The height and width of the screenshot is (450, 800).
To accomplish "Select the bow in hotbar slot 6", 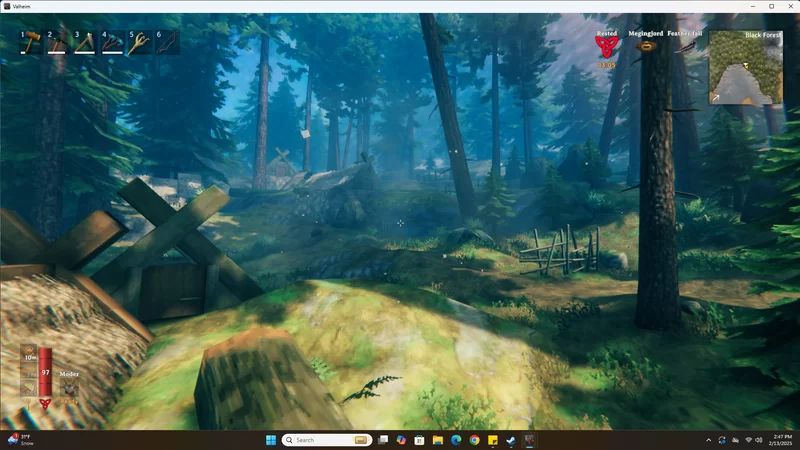I will tap(166, 42).
